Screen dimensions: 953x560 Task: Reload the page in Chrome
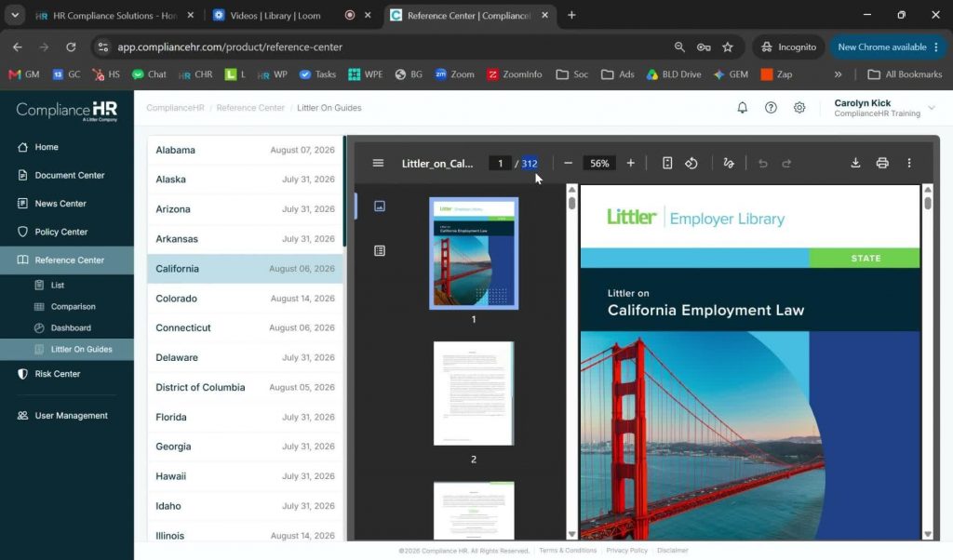tap(71, 47)
